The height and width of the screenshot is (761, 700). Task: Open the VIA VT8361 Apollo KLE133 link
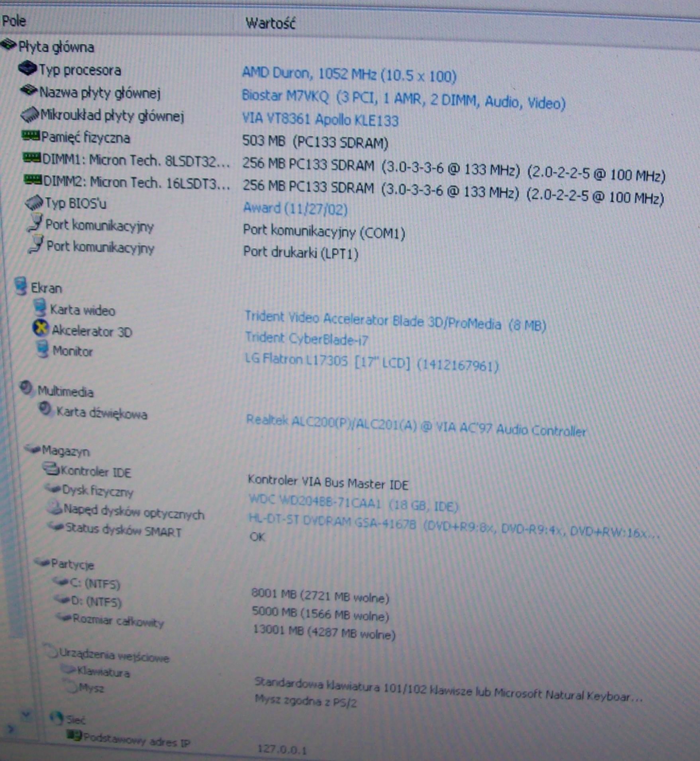[320, 119]
